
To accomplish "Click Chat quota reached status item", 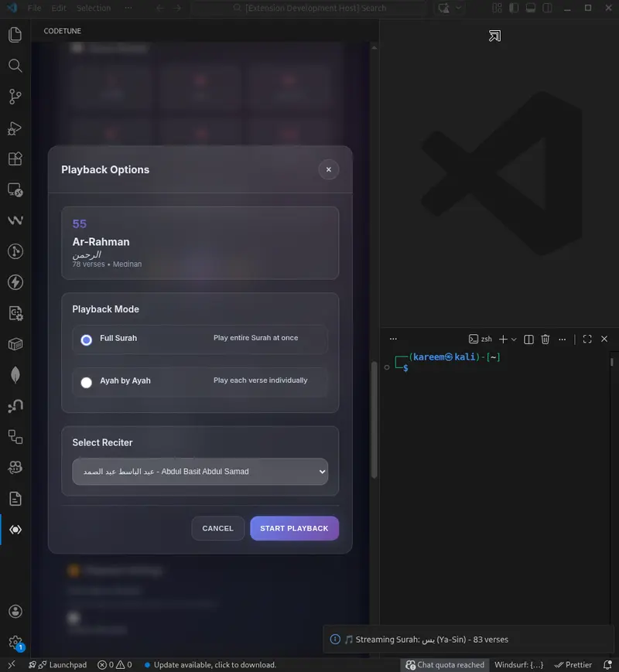I will 445,665.
